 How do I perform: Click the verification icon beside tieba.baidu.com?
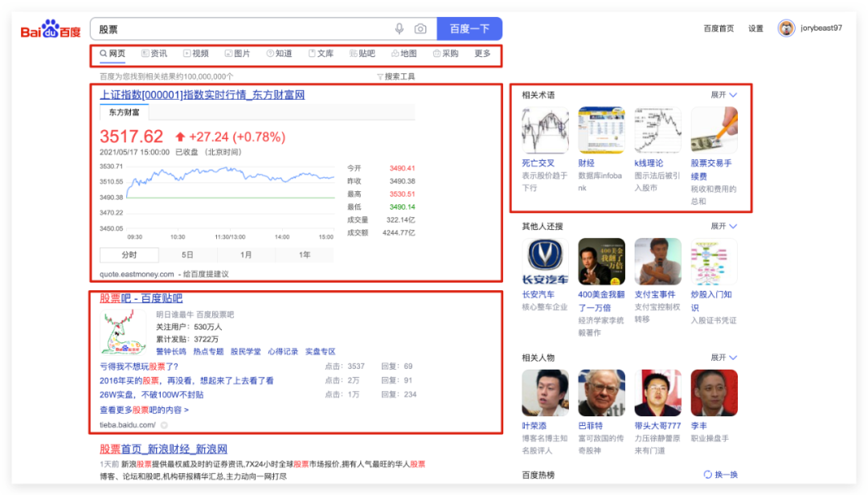coord(164,425)
